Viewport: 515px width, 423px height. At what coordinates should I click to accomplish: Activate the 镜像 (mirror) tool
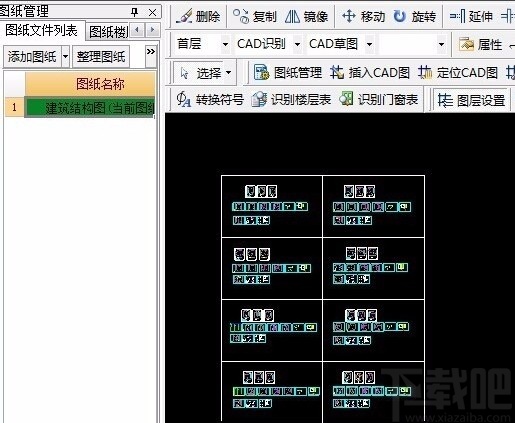click(307, 16)
